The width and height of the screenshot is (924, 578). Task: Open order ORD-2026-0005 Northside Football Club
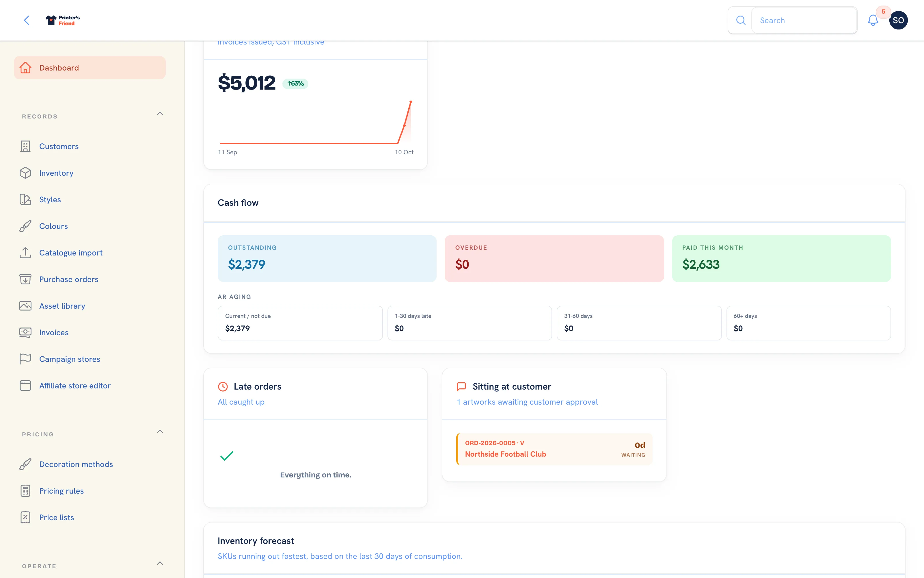point(554,449)
